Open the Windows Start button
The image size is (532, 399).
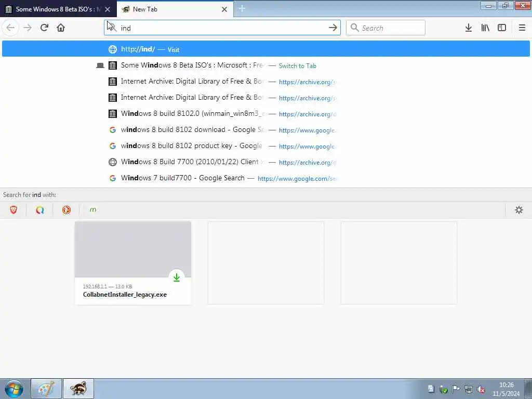click(x=14, y=389)
